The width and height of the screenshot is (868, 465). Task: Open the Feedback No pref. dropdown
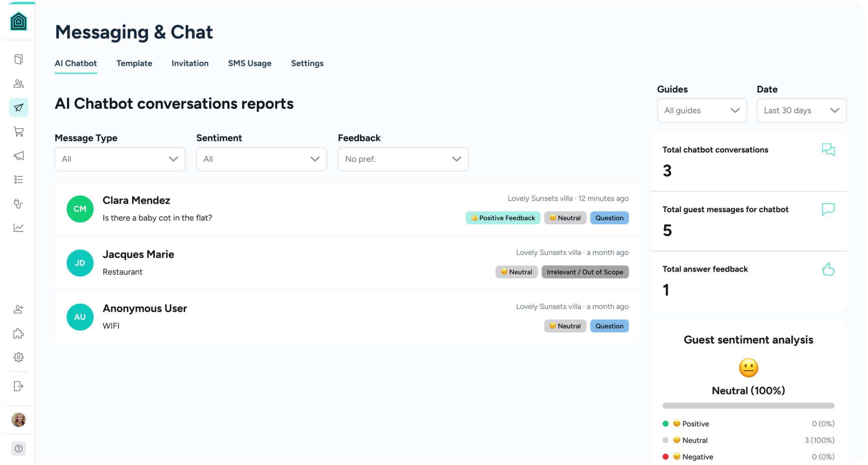(403, 159)
